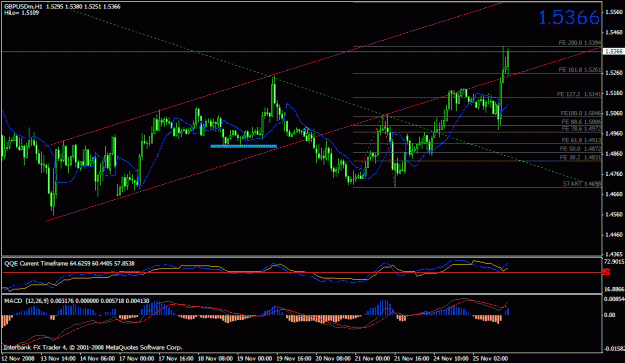Click the 21 Nov 00:00 time axis label
Screen dimensions: 625x363
click(373, 358)
